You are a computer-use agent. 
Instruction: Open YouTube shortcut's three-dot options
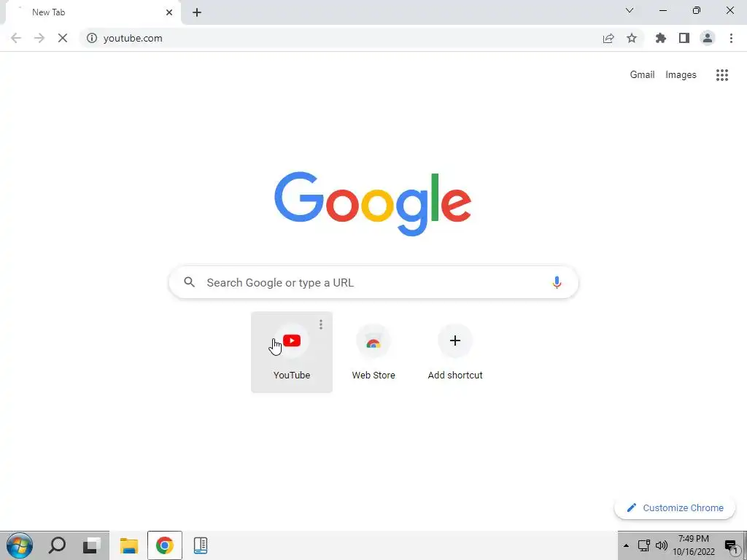[x=321, y=324]
